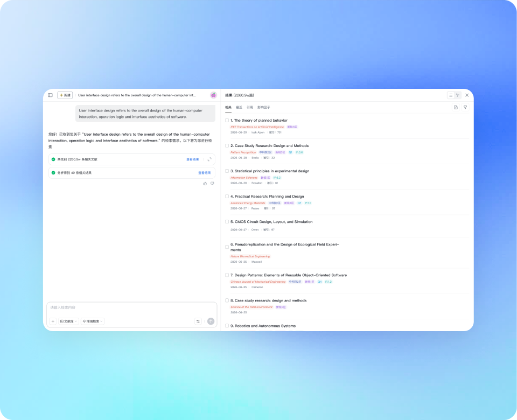The image size is (517, 420).
Task: Open the title "The theory of planned behavior"
Action: (261, 120)
